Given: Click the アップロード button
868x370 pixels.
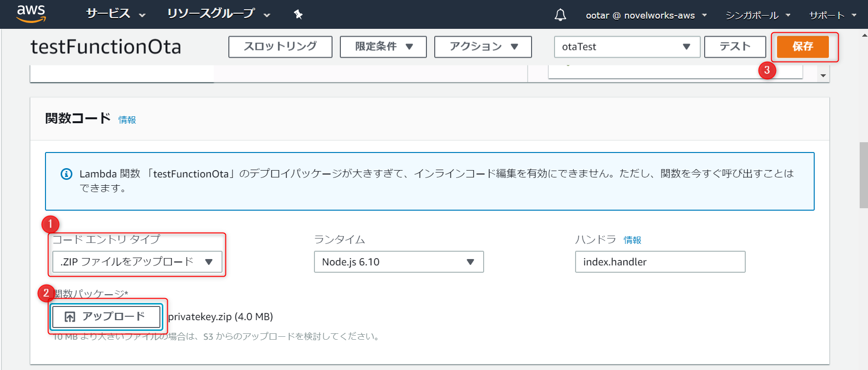Looking at the screenshot, I should coord(107,317).
